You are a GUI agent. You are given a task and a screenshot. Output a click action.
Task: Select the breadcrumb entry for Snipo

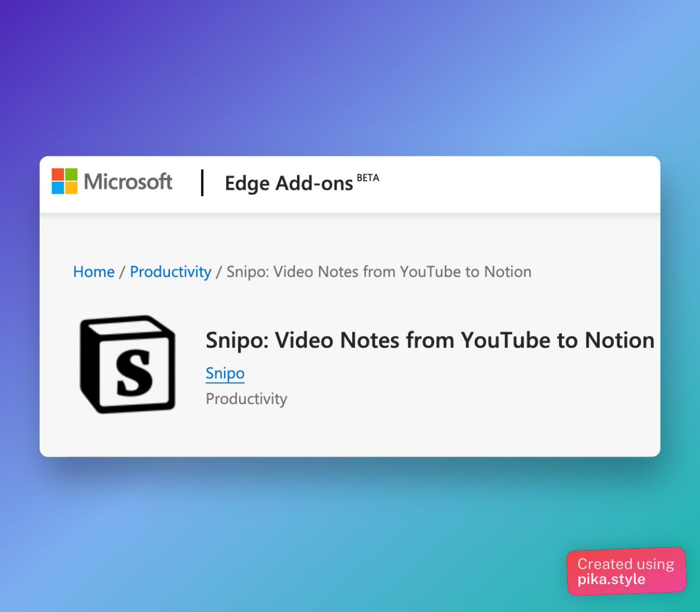point(379,272)
